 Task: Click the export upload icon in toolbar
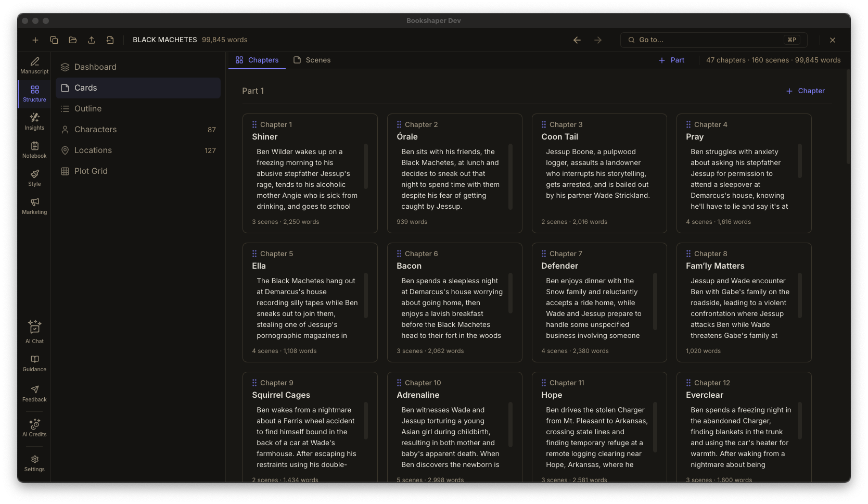click(x=92, y=40)
